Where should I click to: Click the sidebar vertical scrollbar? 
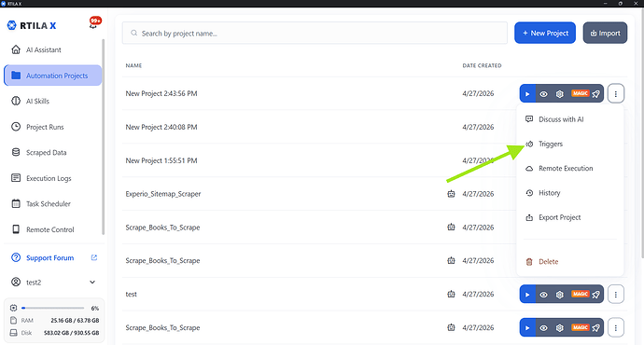[x=103, y=137]
